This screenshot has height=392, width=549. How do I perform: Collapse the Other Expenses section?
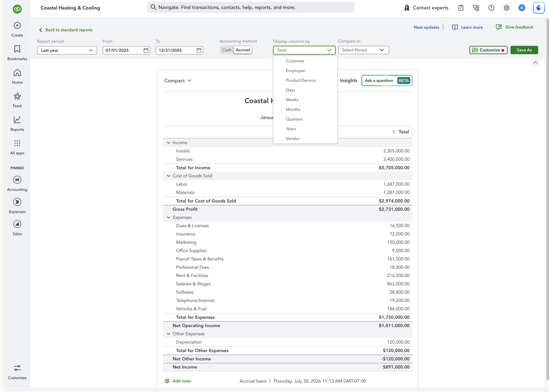[168, 334]
